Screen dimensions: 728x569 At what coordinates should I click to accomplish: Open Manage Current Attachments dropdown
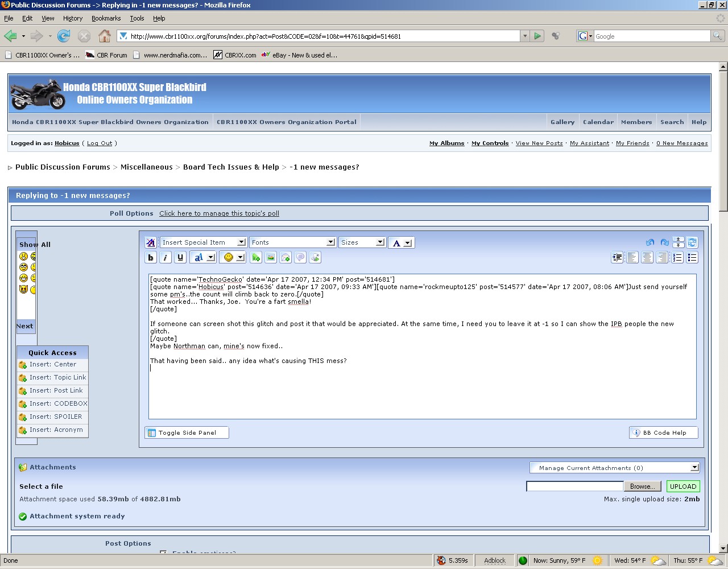pyautogui.click(x=614, y=468)
